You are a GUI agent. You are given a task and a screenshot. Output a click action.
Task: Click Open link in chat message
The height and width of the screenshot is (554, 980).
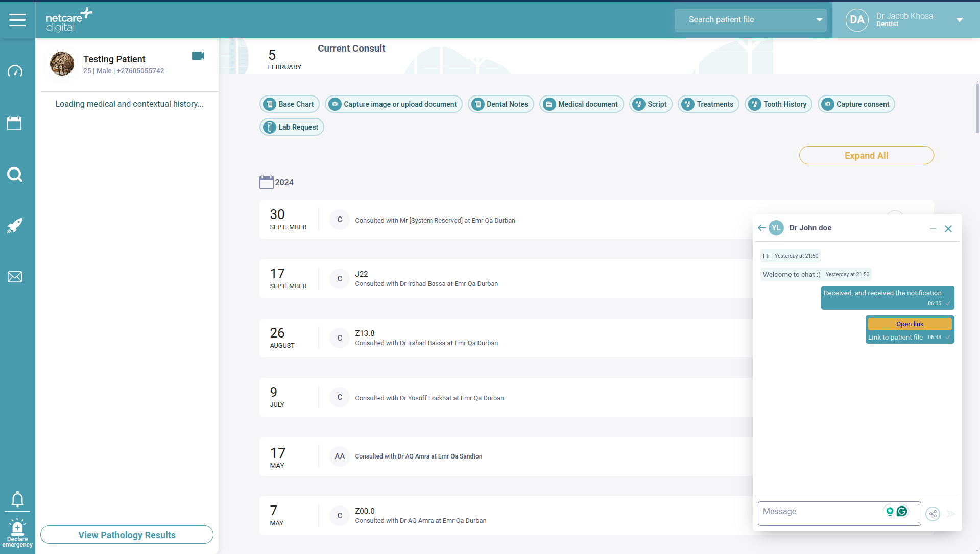[x=910, y=324]
